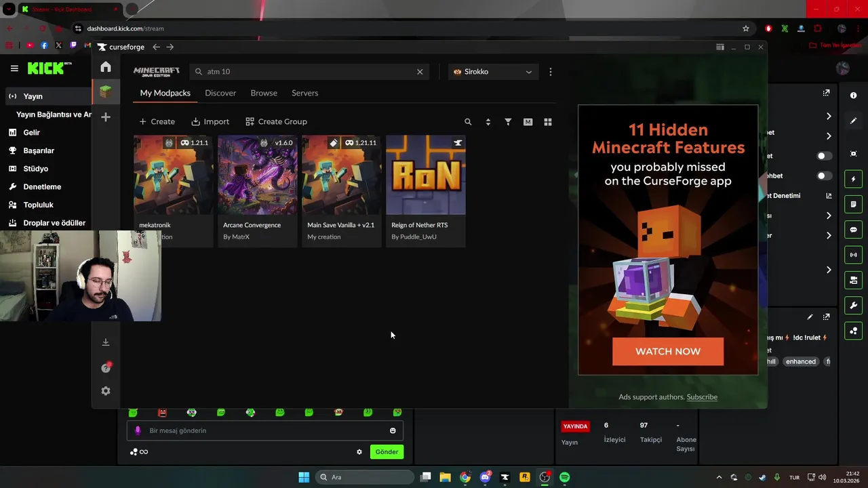Open mekatronik modpack thumbnail
This screenshot has height=488, width=868.
point(173,175)
